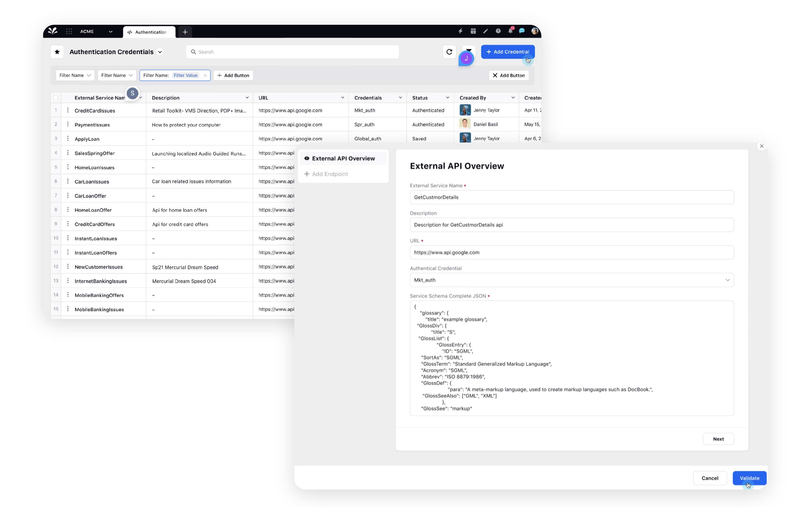The image size is (812, 507).
Task: Expand the ACME workspace dropdown
Action: 111,32
